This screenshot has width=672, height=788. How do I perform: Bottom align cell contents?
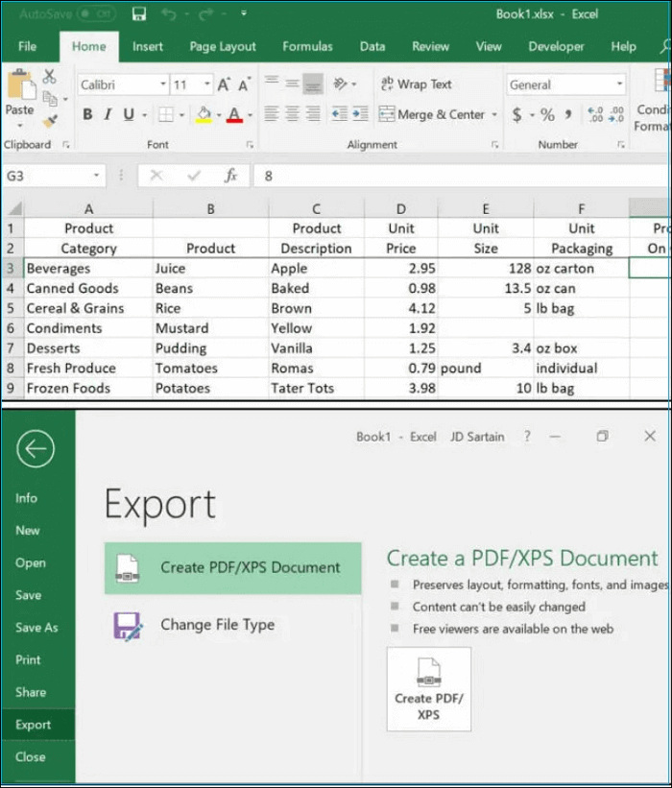[313, 84]
